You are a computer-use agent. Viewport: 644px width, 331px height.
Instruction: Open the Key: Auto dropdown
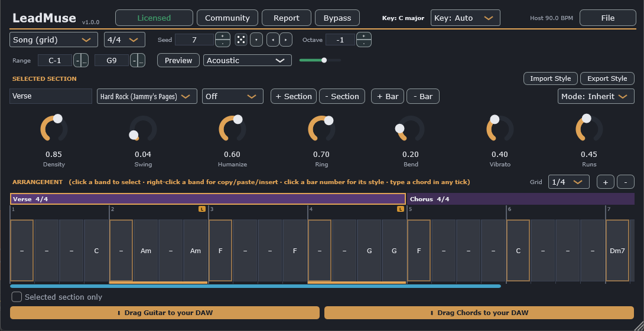click(x=466, y=18)
